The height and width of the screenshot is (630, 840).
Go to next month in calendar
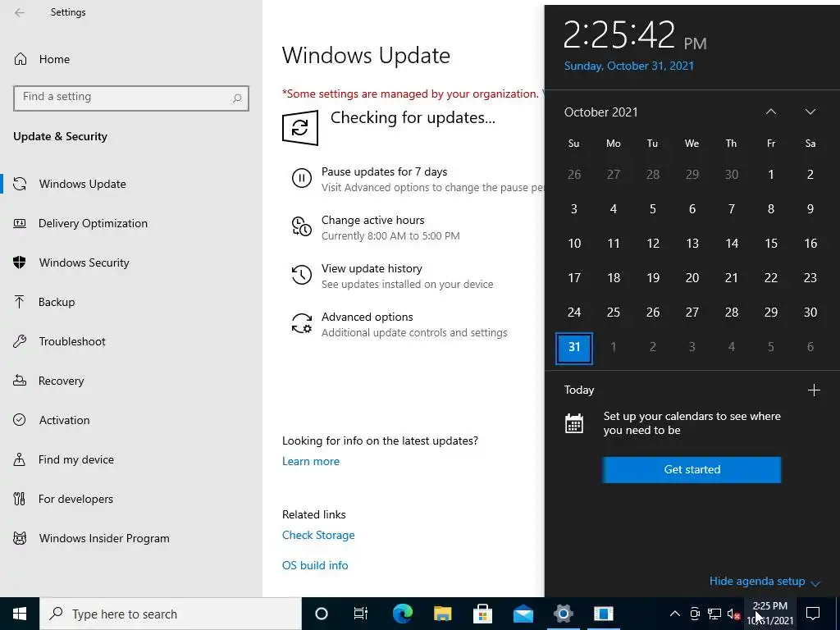(810, 112)
